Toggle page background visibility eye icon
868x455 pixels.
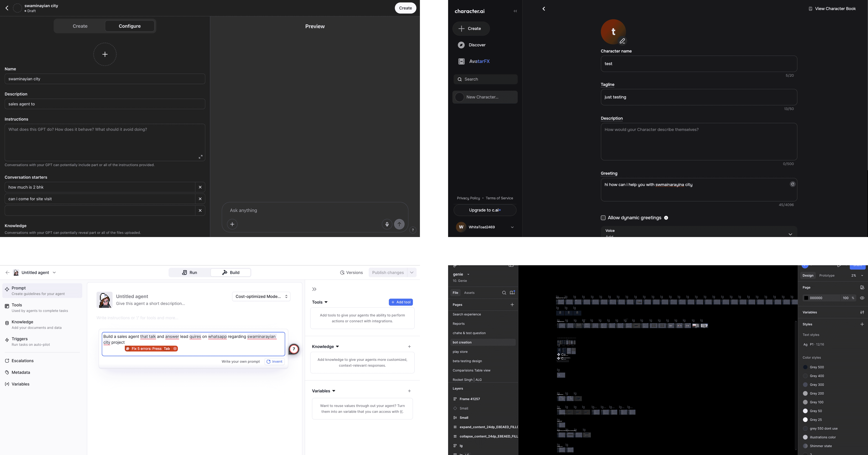(x=862, y=298)
